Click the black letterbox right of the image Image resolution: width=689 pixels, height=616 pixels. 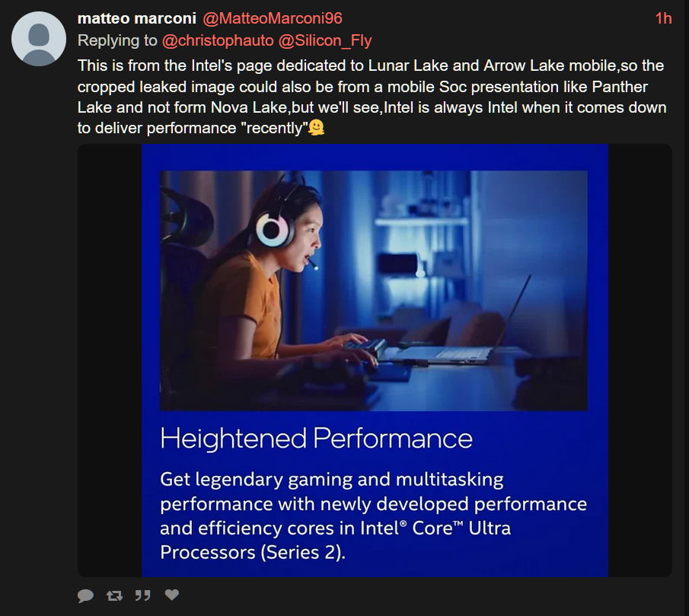(x=640, y=360)
